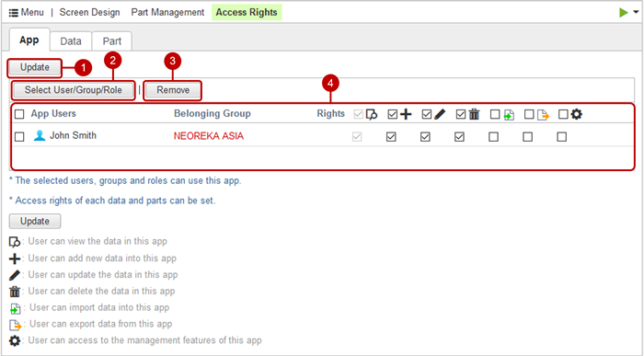Viewport: 644px width, 356px height.
Task: Click the export icon in header row
Action: pyautogui.click(x=543, y=115)
